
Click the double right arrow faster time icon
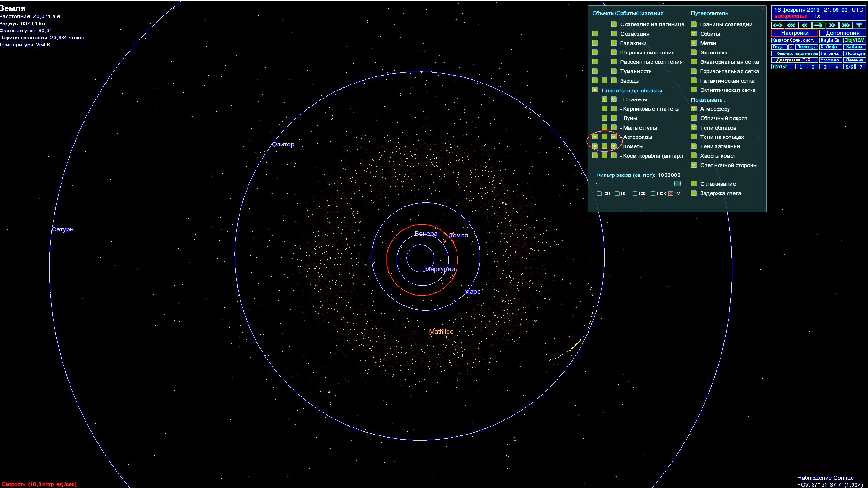(832, 25)
